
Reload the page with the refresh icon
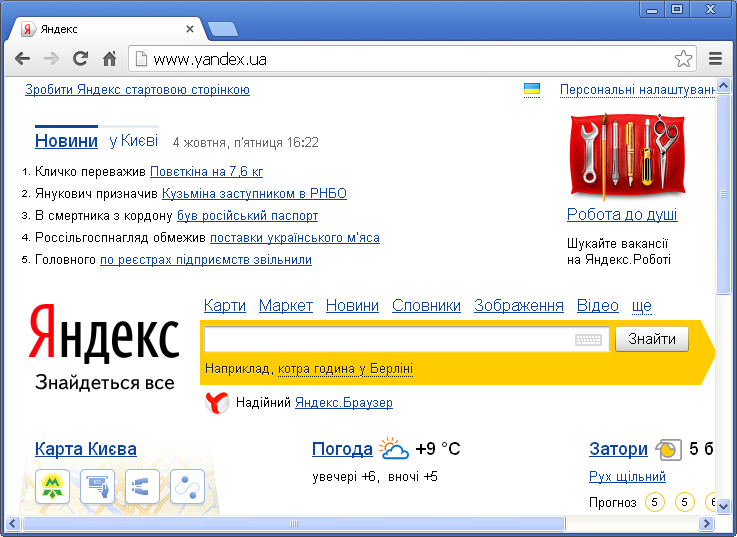[80, 58]
